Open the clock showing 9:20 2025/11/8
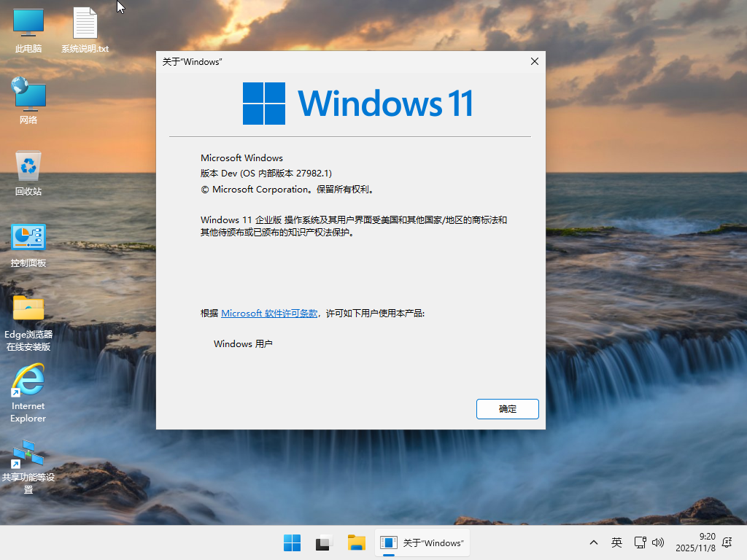 point(695,542)
